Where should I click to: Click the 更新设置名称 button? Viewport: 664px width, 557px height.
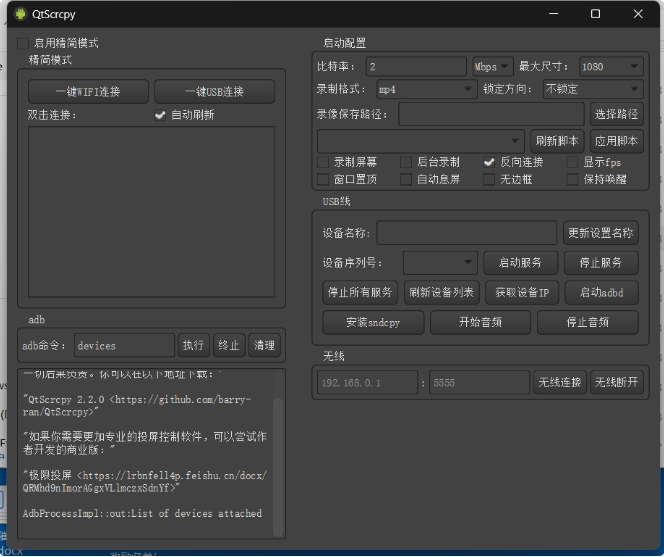tap(600, 233)
